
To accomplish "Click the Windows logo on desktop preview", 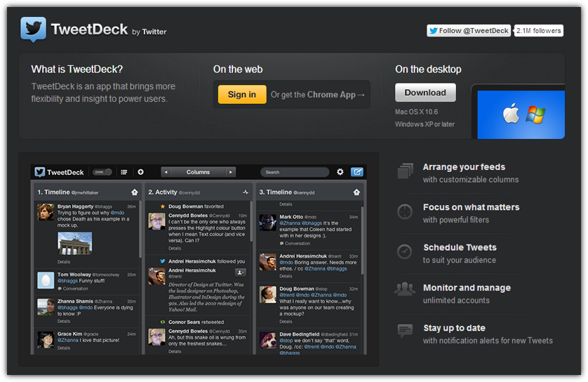I will [535, 114].
